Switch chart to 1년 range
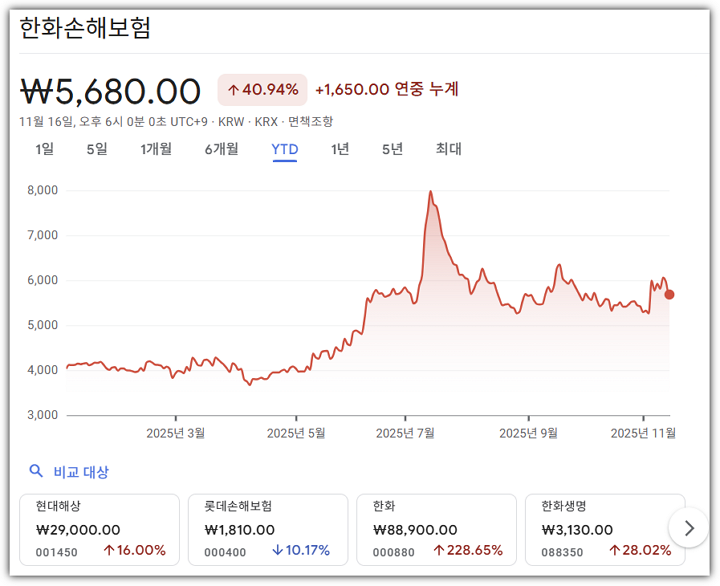The width and height of the screenshot is (720, 586). pyautogui.click(x=340, y=149)
